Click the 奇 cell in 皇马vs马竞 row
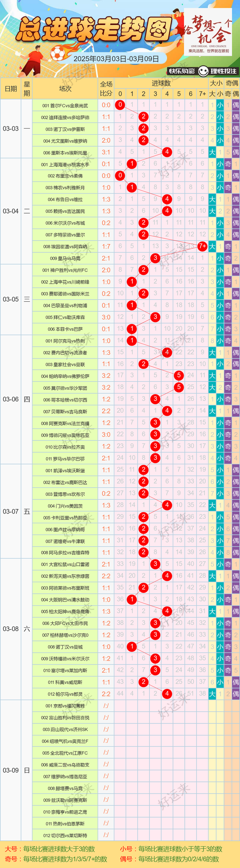This screenshot has width=240, height=868. pos(228,258)
